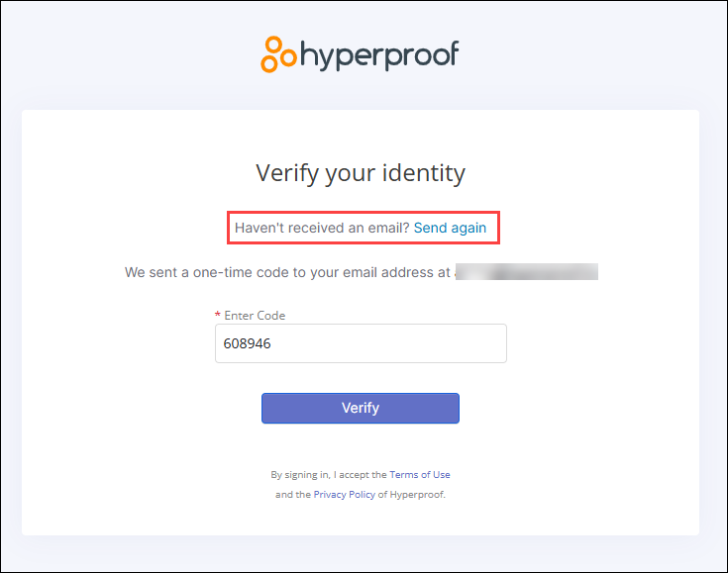Click the words and the before Privacy Policy

pyautogui.click(x=293, y=495)
